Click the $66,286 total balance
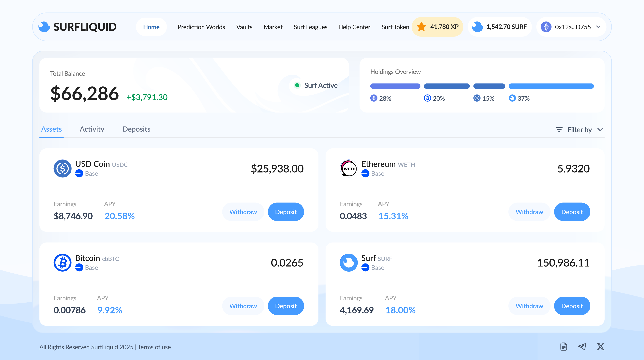 pyautogui.click(x=84, y=94)
